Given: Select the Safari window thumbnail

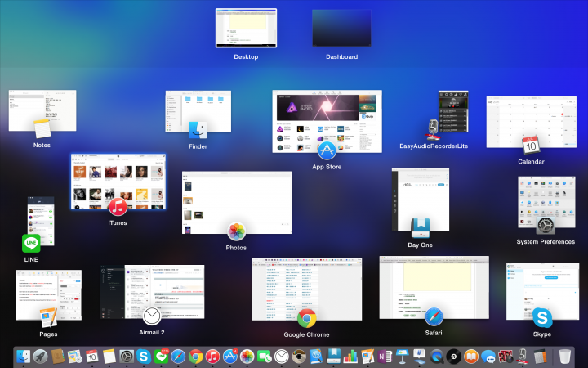Looking at the screenshot, I should coord(434,287).
